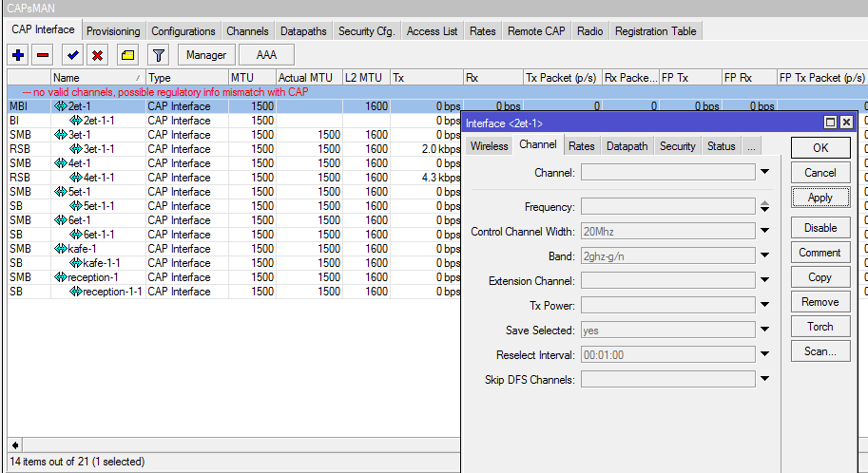Toggle Frequency field with up-down arrows

764,206
